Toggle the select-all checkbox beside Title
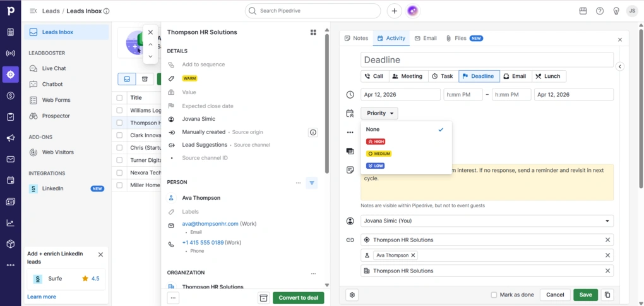 119,98
